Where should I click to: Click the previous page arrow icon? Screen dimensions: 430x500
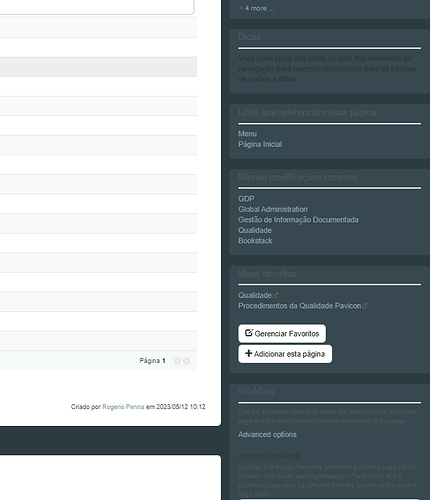tap(177, 361)
